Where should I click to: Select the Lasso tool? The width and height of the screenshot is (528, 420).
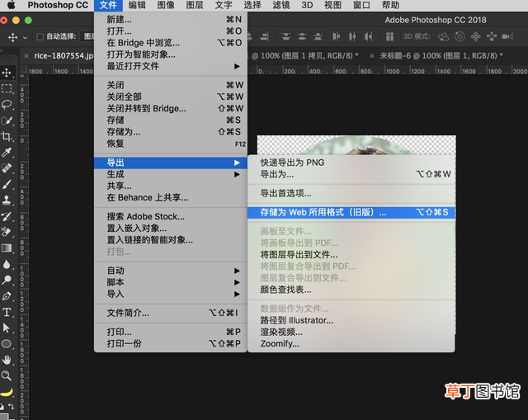7,105
